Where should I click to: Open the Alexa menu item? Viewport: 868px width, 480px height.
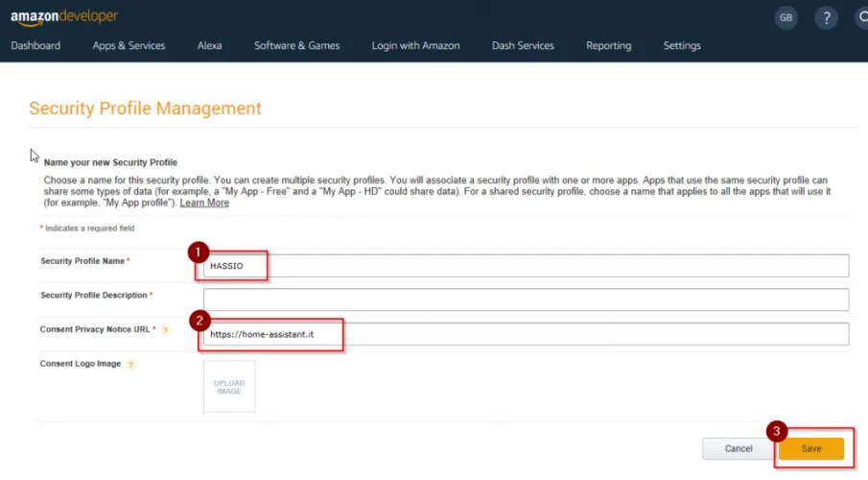pos(209,45)
